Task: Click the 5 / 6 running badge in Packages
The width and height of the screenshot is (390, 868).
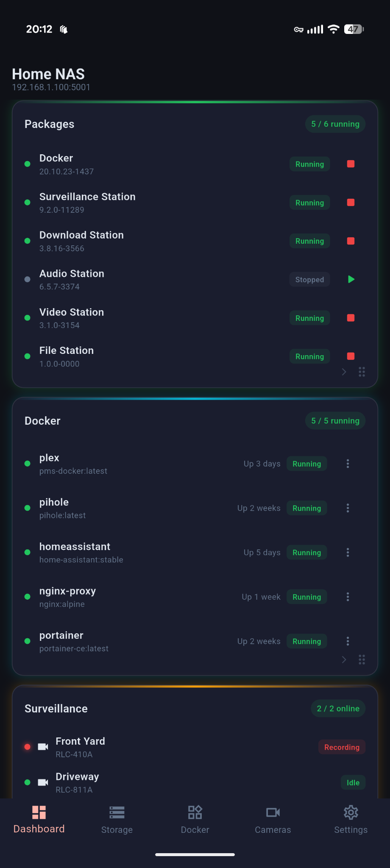Action: pyautogui.click(x=335, y=124)
